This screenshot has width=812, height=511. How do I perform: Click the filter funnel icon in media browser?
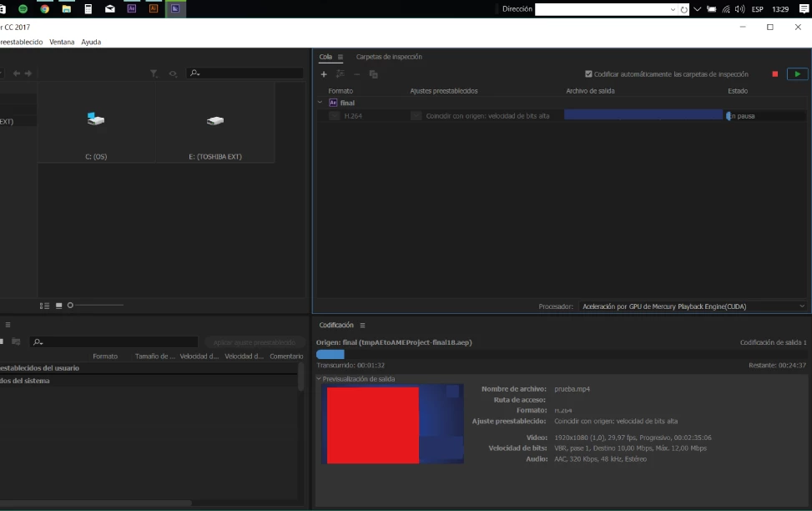154,73
